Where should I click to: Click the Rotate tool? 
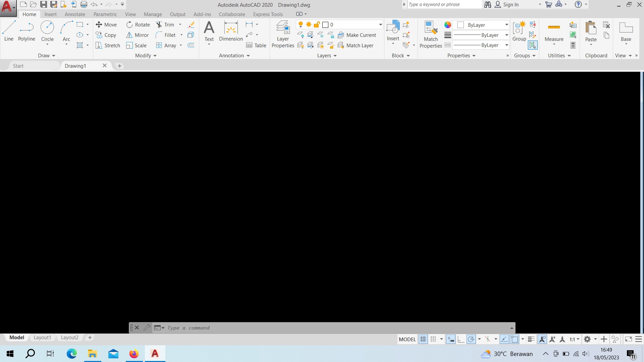pos(138,24)
